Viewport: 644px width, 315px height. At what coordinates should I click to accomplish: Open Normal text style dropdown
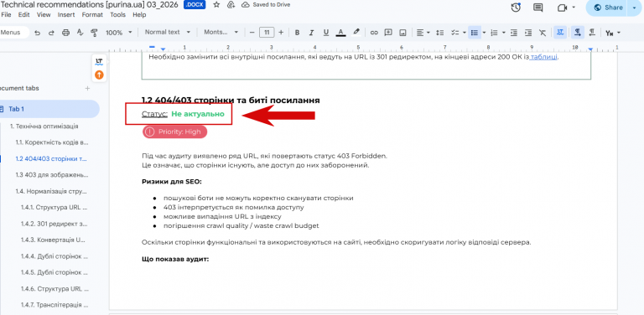click(x=168, y=32)
